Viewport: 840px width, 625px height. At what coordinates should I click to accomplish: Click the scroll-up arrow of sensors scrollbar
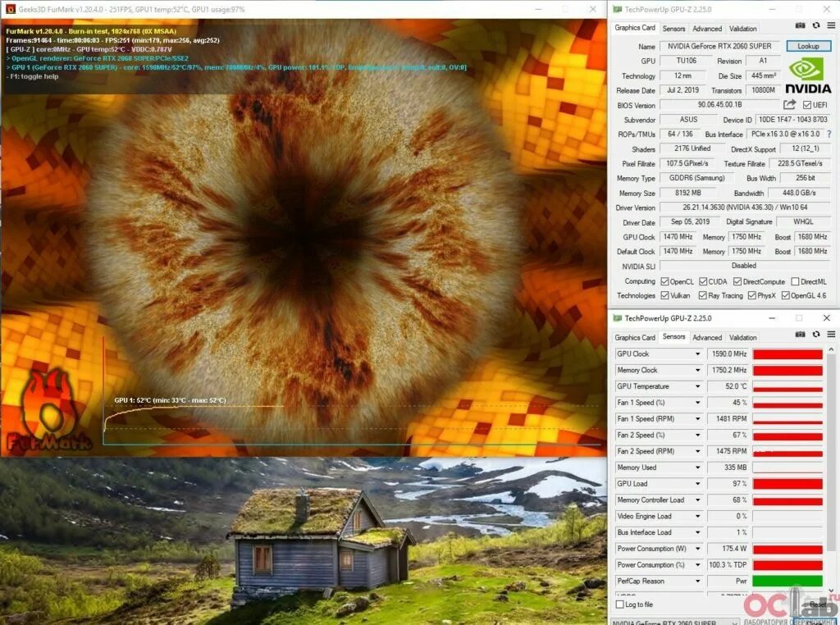coord(831,349)
